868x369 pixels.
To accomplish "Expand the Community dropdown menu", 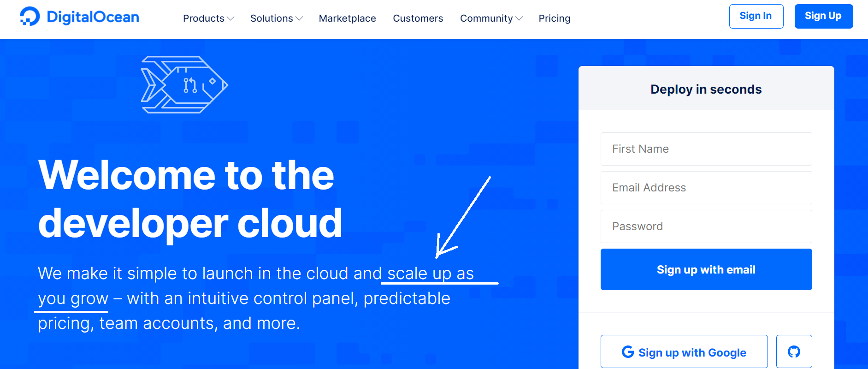I will tap(491, 18).
